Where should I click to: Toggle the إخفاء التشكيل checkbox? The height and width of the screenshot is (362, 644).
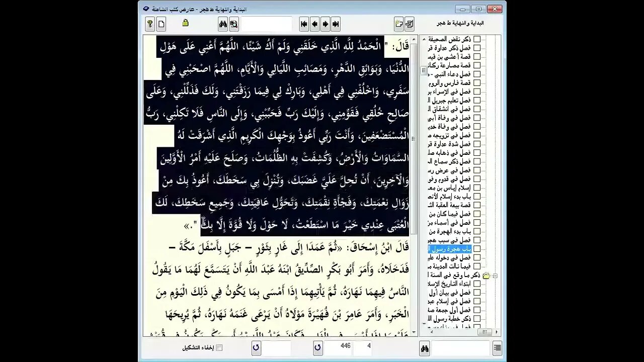point(219,347)
